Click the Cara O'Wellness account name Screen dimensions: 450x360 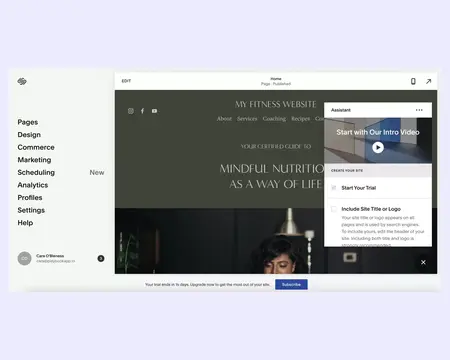tap(50, 256)
